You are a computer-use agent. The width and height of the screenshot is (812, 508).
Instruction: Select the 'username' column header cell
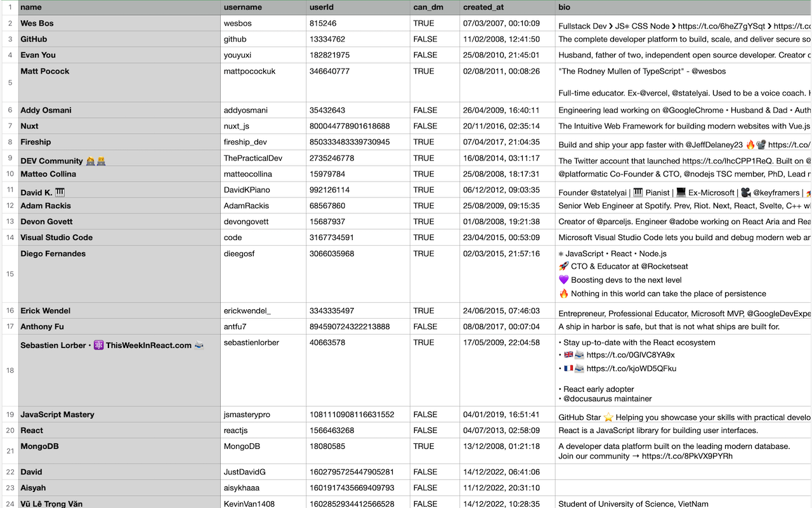click(263, 8)
